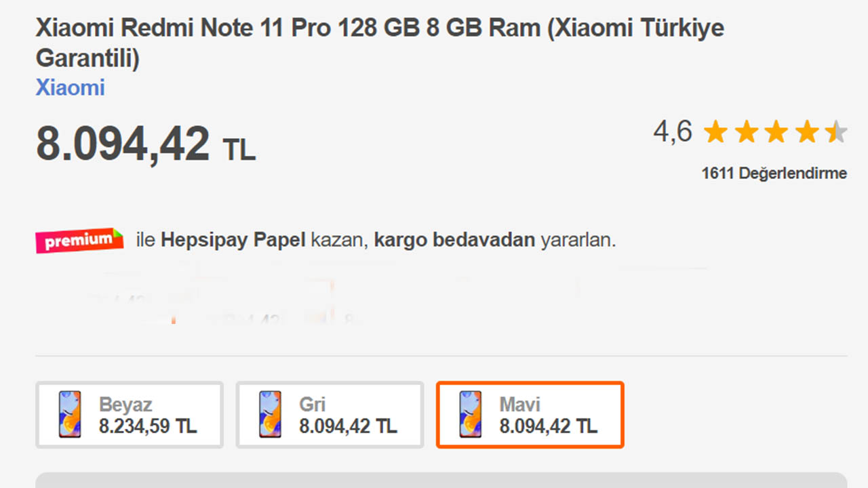This screenshot has height=488, width=868.
Task: Select the Gri color variant
Action: tap(330, 414)
